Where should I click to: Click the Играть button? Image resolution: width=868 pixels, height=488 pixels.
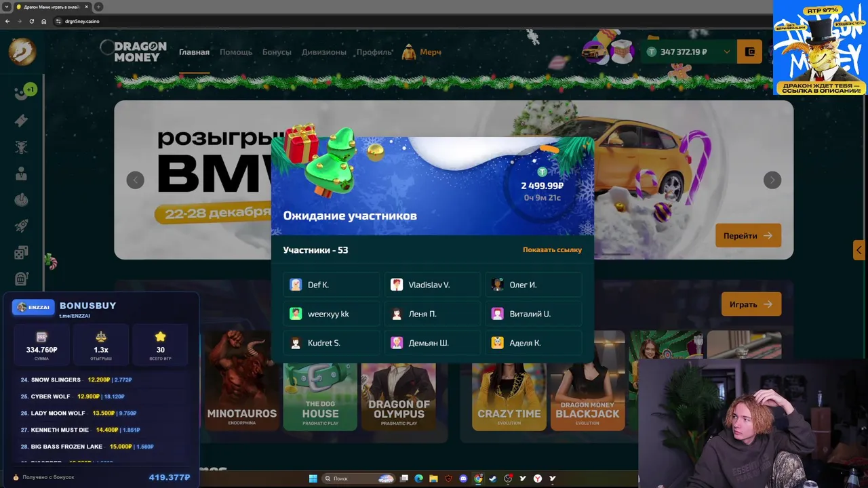[x=751, y=304]
